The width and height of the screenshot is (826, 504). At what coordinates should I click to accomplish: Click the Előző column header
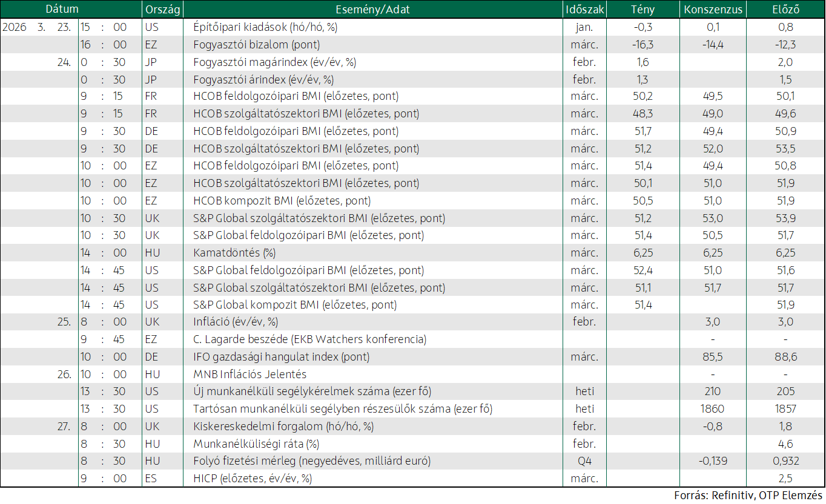coord(785,9)
